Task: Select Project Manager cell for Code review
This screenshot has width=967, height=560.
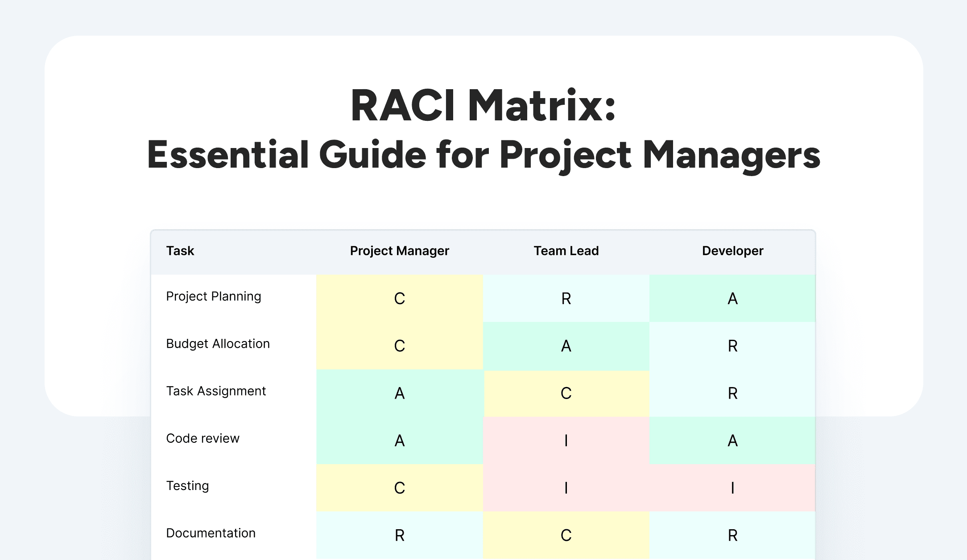Action: 400,441
